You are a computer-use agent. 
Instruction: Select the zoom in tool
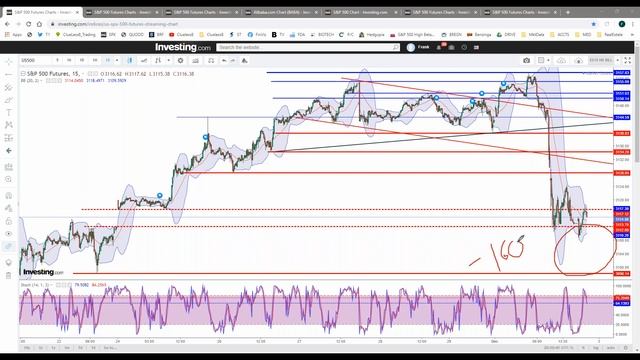(9, 180)
